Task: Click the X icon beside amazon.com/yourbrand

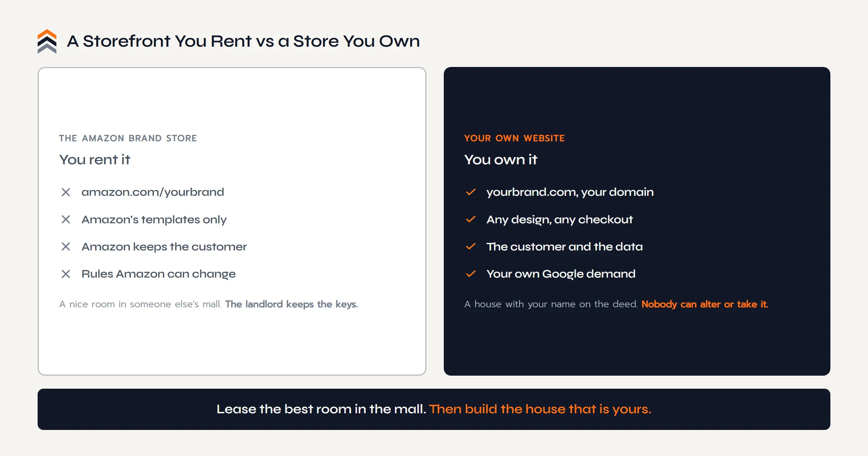Action: pos(66,192)
